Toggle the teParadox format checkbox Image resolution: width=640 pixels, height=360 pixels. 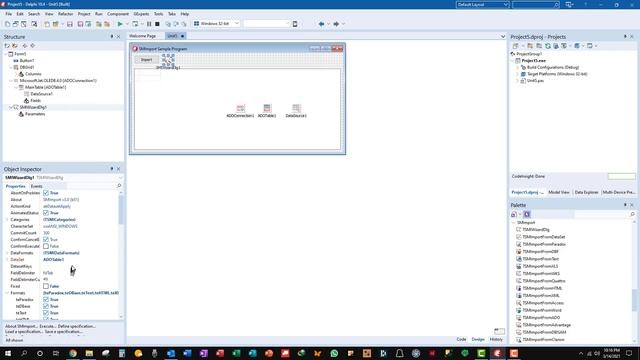coord(46,300)
